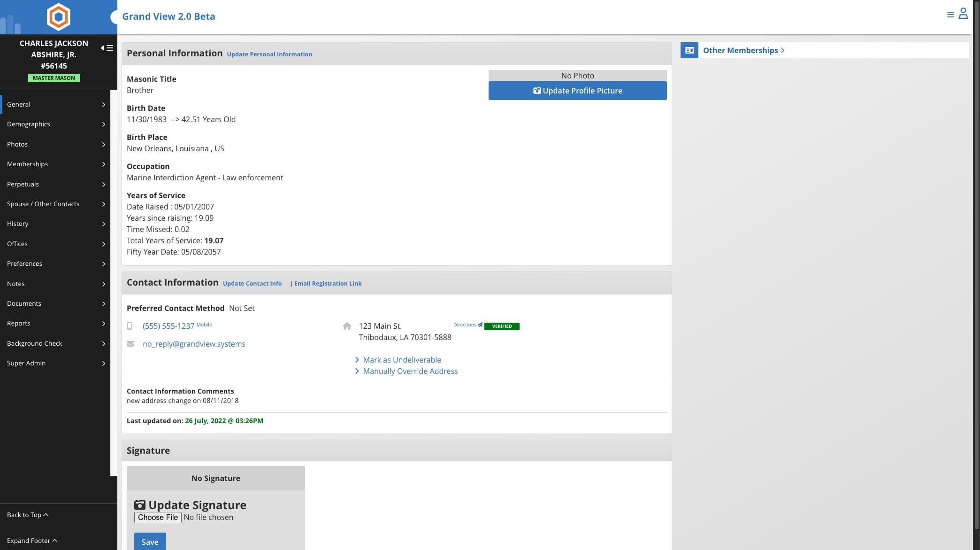Click the Total Years of Service 19.07 value

click(214, 240)
